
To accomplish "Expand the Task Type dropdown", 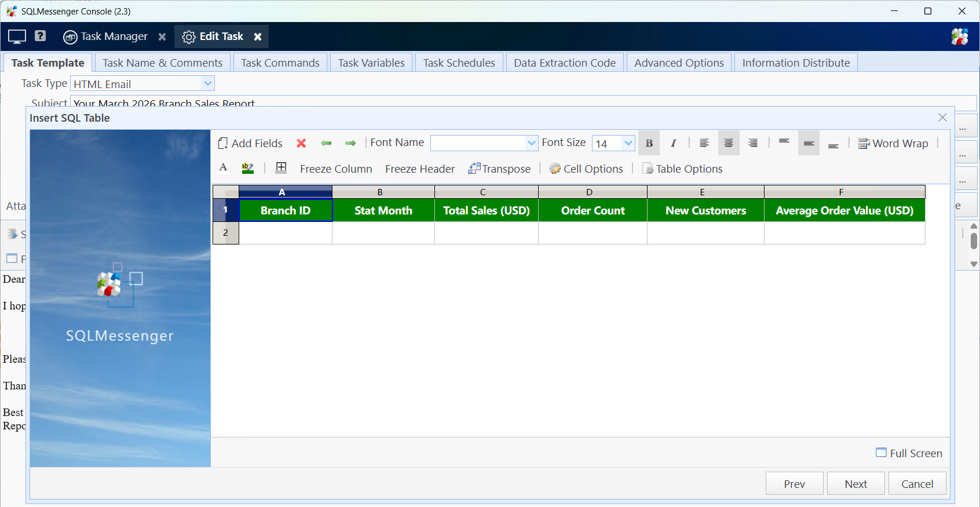I will [x=208, y=83].
